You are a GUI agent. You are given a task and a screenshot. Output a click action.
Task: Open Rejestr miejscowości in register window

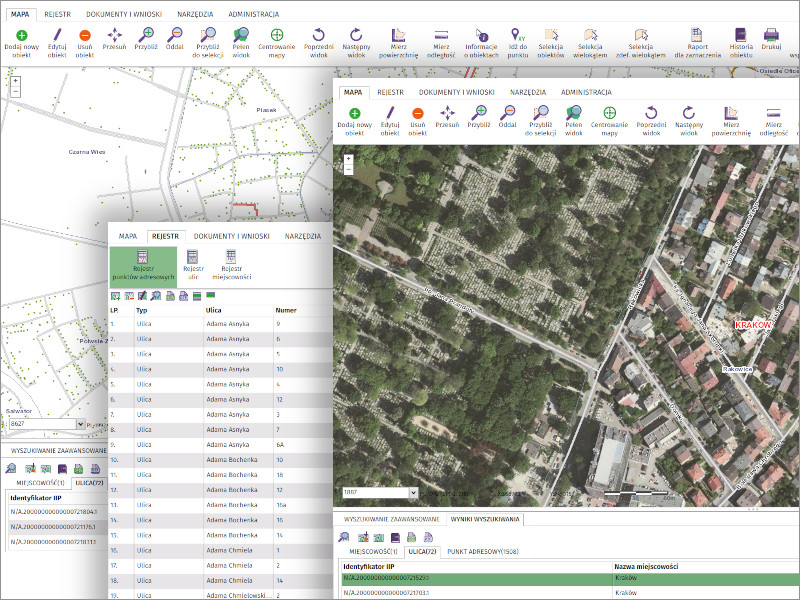[x=232, y=265]
